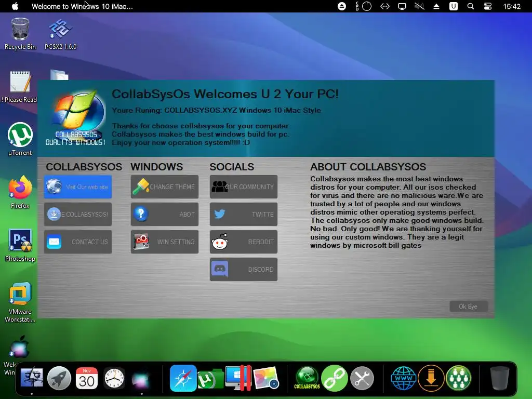Click the 15:42 clock in menu bar
Screen dimensions: 532x399
pos(512,6)
